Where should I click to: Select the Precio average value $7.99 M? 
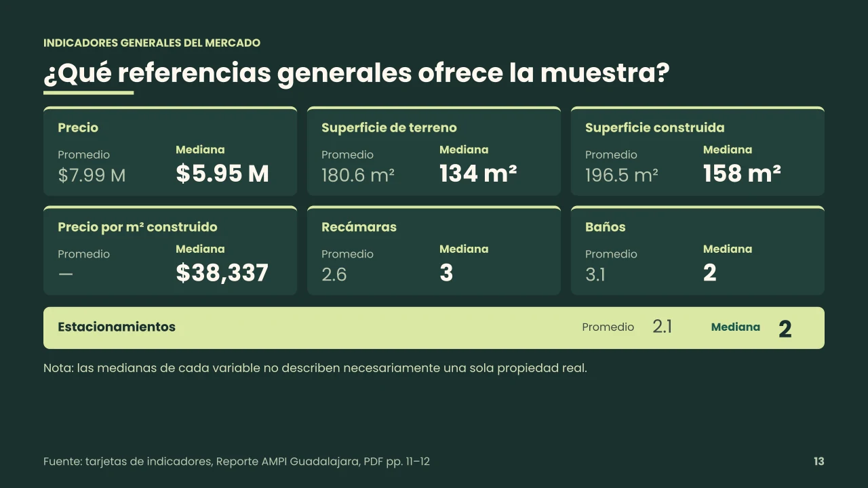pyautogui.click(x=92, y=176)
